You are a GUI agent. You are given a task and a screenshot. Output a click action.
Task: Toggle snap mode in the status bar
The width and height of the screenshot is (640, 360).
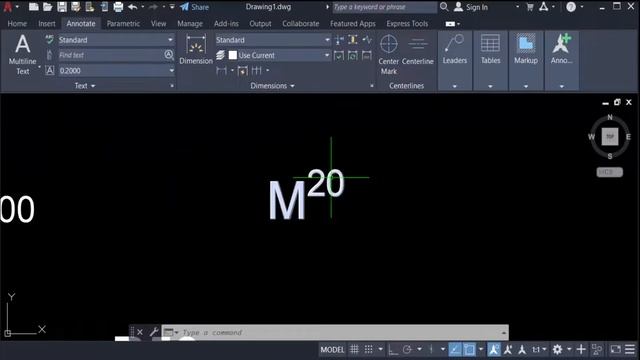(368, 349)
